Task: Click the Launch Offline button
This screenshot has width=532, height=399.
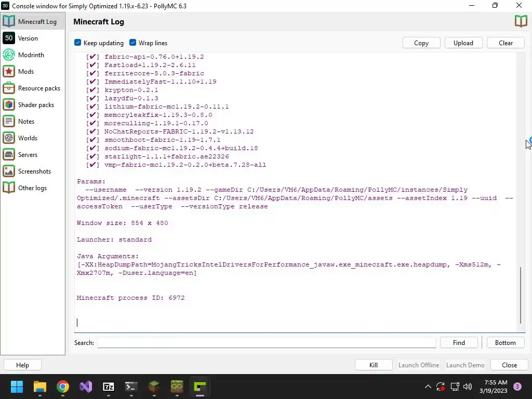Action: click(419, 365)
